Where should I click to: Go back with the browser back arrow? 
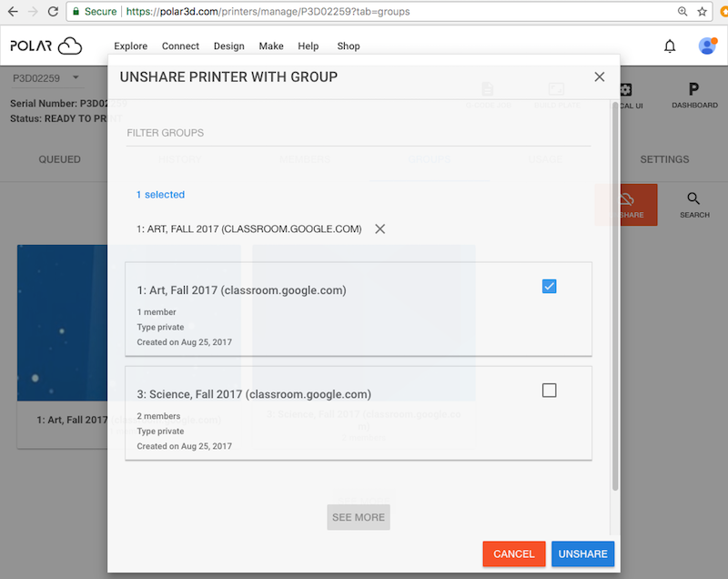13,12
